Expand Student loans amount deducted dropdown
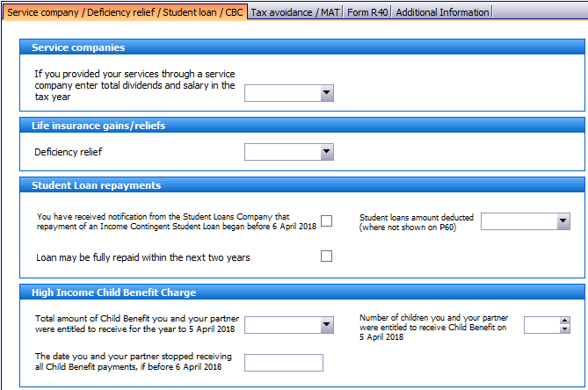This screenshot has width=588, height=390. (563, 221)
